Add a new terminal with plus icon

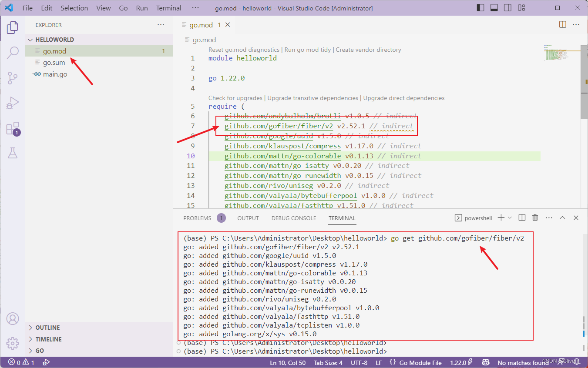(501, 218)
